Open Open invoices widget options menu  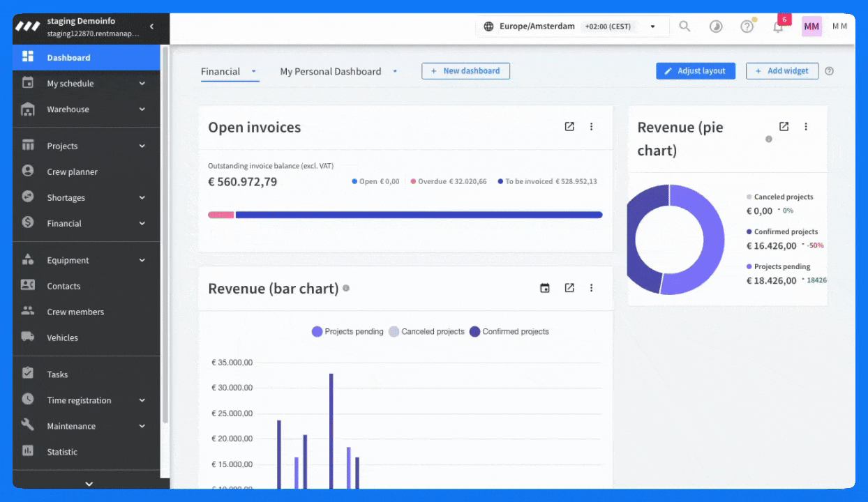[592, 127]
